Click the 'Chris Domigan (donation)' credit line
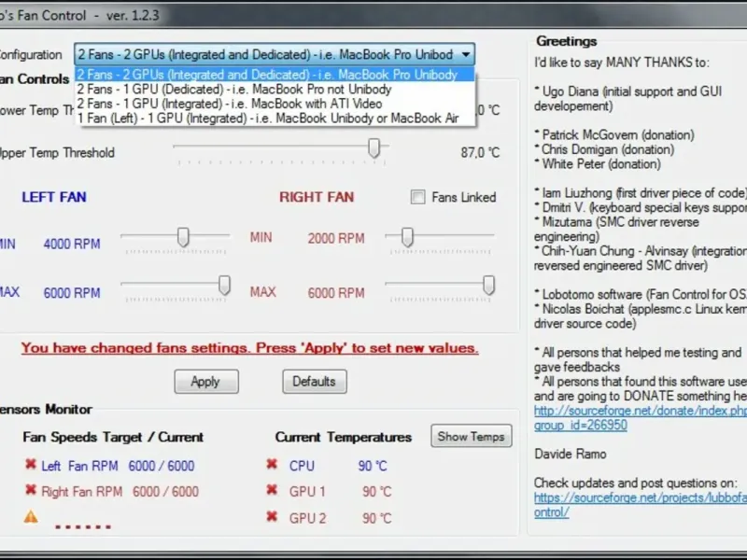The image size is (747, 560). click(x=604, y=149)
